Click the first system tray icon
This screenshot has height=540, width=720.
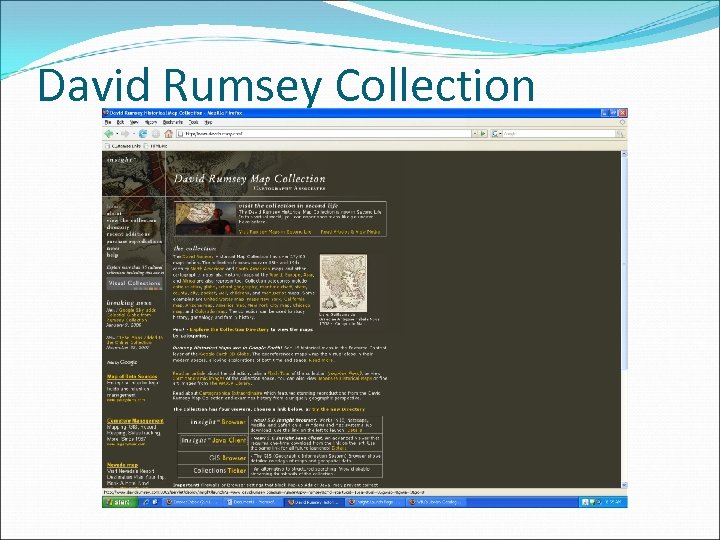585,502
